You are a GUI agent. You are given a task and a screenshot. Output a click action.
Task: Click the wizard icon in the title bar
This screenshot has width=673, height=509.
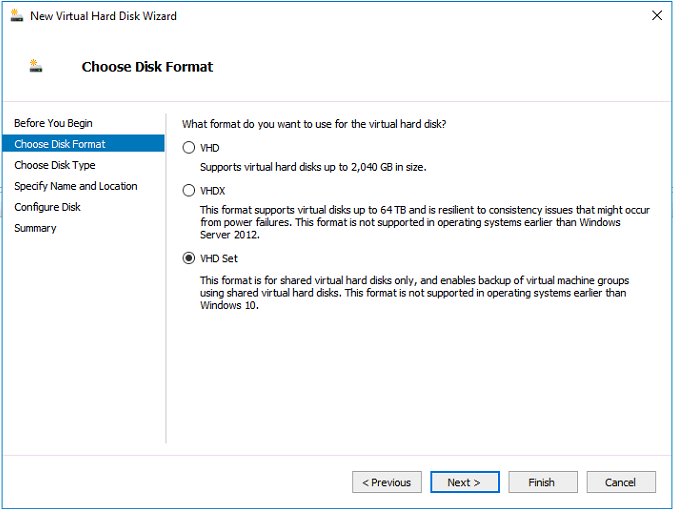click(15, 16)
